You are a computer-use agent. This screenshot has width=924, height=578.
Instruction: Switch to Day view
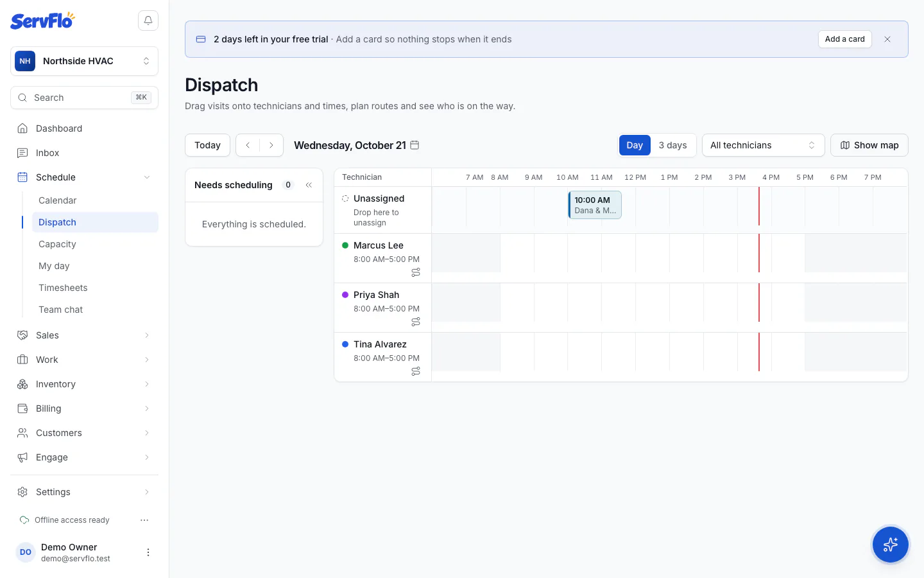click(635, 145)
